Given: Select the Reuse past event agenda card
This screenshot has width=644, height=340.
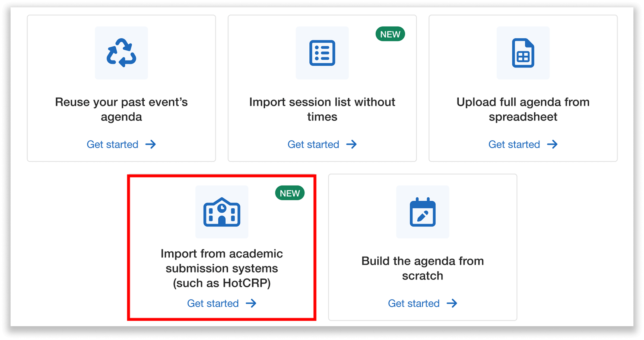Looking at the screenshot, I should (x=121, y=88).
